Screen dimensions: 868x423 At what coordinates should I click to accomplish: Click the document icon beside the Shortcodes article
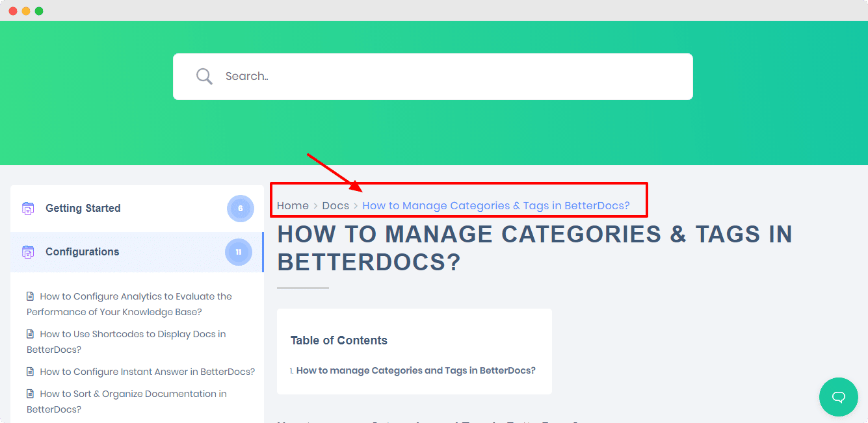tap(30, 333)
